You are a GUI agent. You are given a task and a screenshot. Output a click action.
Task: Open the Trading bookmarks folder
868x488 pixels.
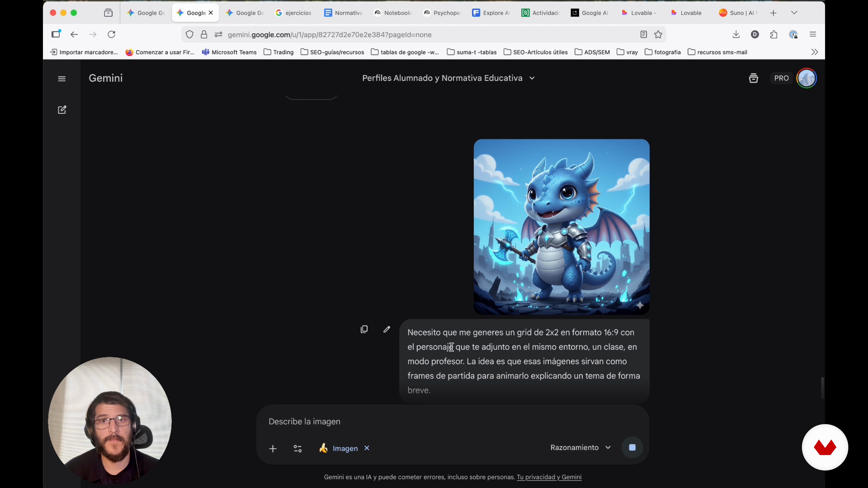279,52
